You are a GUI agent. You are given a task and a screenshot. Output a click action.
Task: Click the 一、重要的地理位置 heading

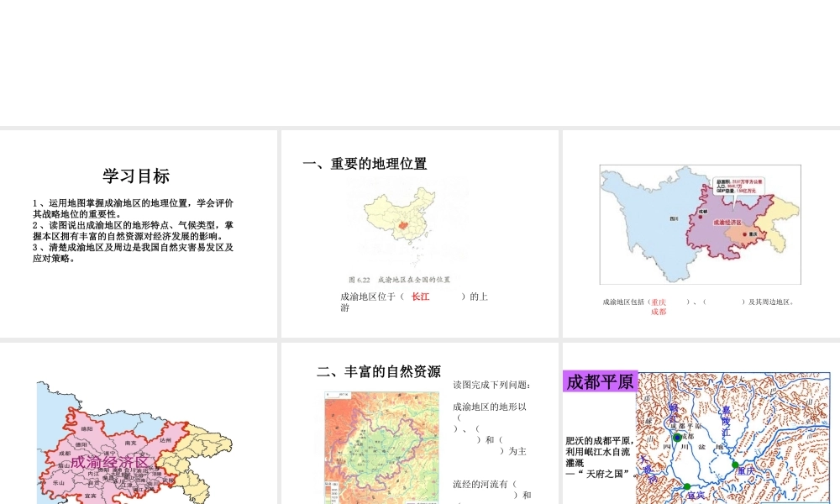point(365,163)
